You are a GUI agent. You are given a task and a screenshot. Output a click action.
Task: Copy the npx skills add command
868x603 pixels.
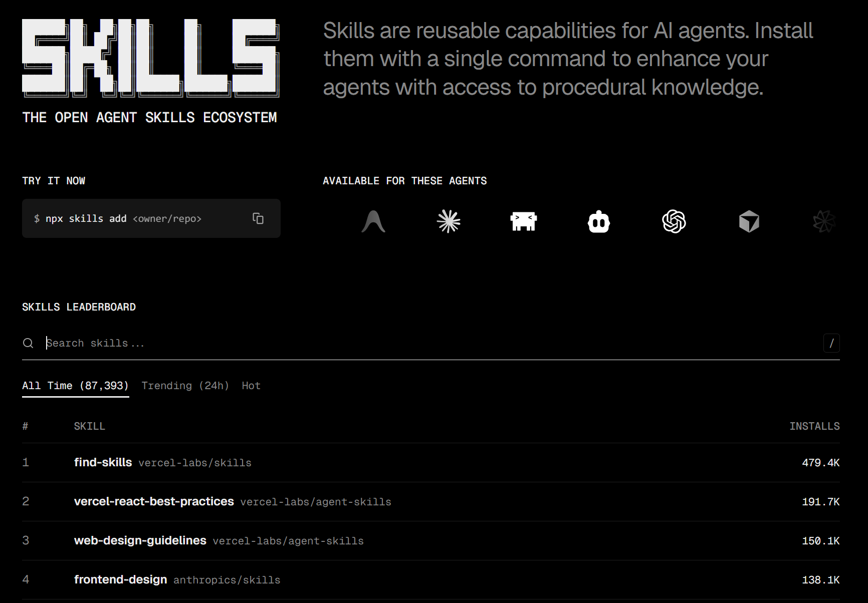(x=258, y=218)
